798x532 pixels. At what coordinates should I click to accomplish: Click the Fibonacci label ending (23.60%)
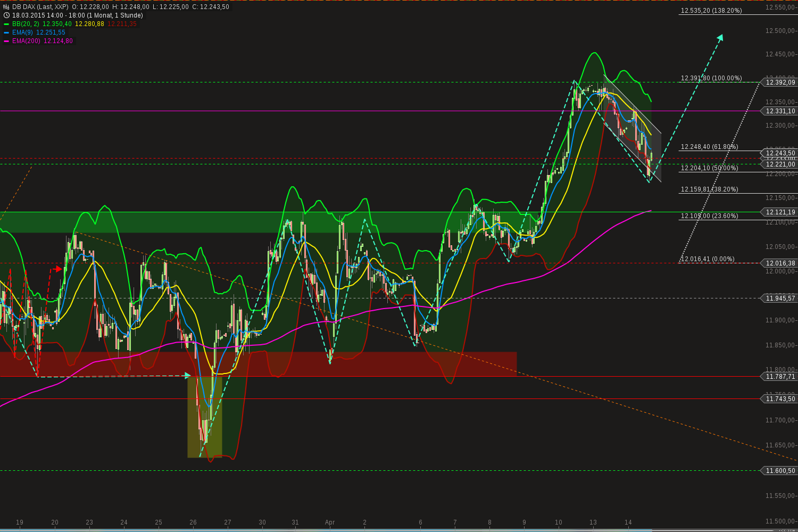(x=710, y=216)
